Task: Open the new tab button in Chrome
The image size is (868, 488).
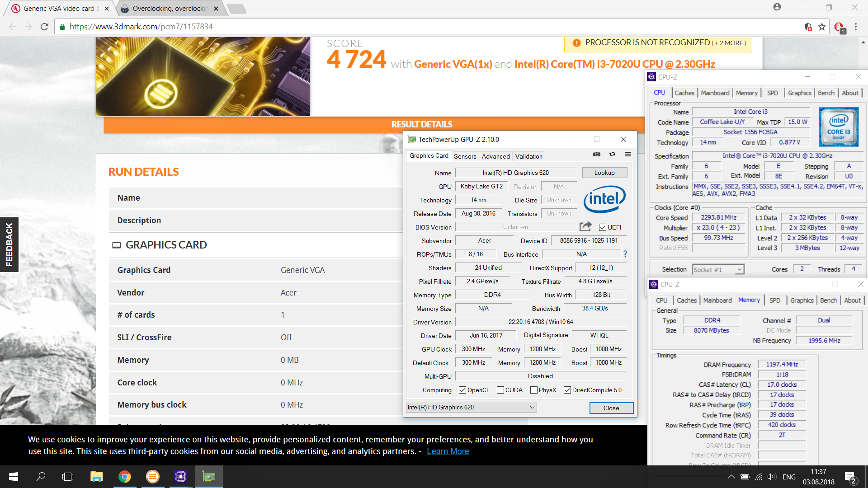Action: [236, 8]
